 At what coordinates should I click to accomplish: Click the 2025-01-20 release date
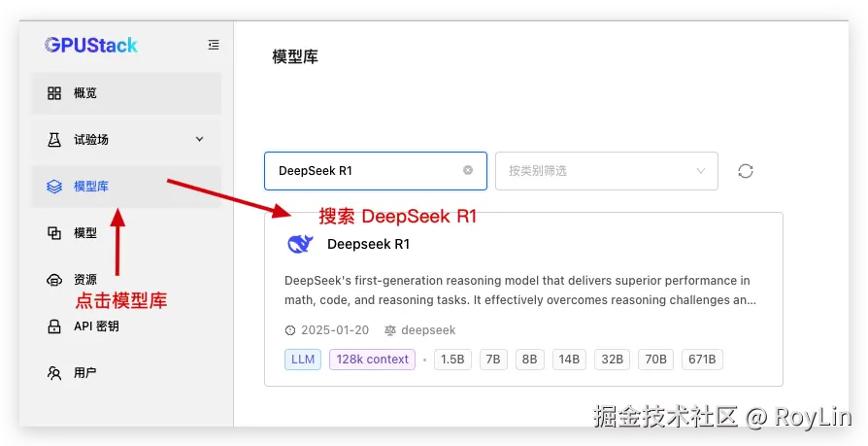tap(335, 330)
